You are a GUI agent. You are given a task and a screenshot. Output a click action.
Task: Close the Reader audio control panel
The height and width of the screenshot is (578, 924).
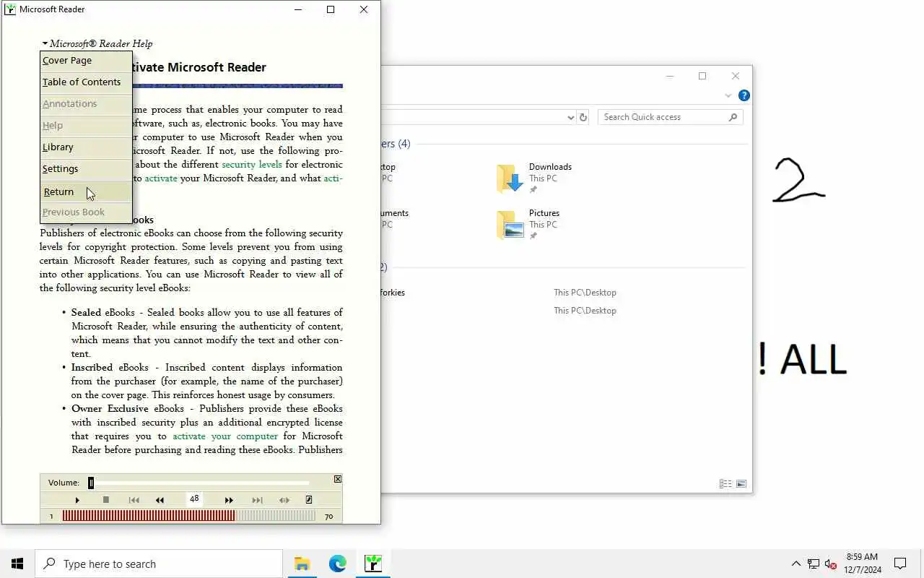(338, 479)
